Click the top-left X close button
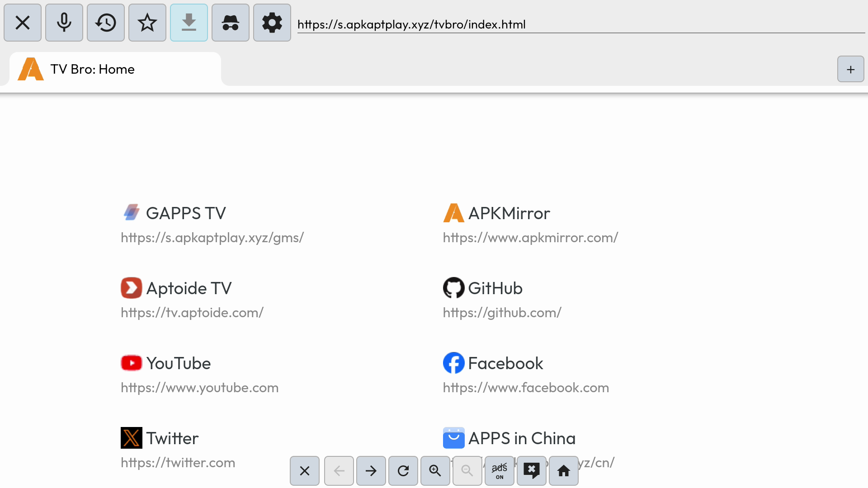The image size is (868, 488). (23, 23)
